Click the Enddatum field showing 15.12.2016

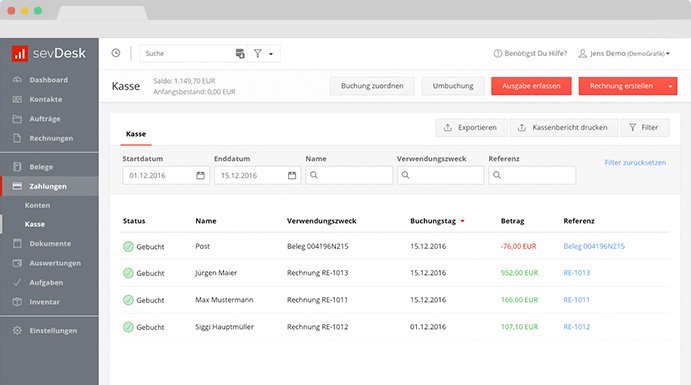pos(257,175)
